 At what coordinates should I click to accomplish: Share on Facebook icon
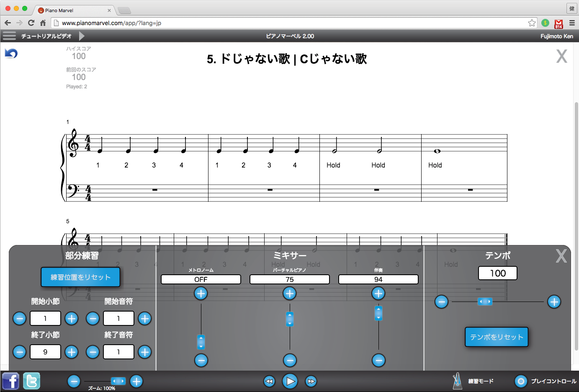click(10, 381)
